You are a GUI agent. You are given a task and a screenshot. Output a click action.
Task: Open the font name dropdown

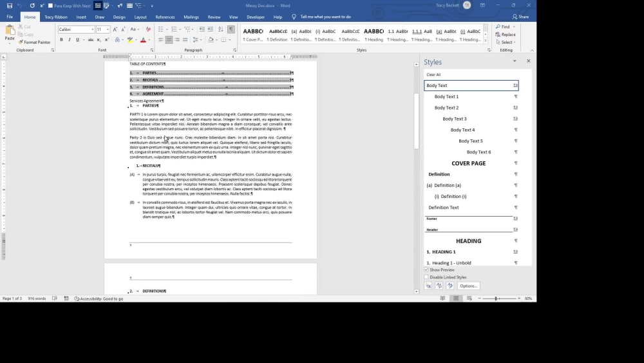[x=92, y=29]
